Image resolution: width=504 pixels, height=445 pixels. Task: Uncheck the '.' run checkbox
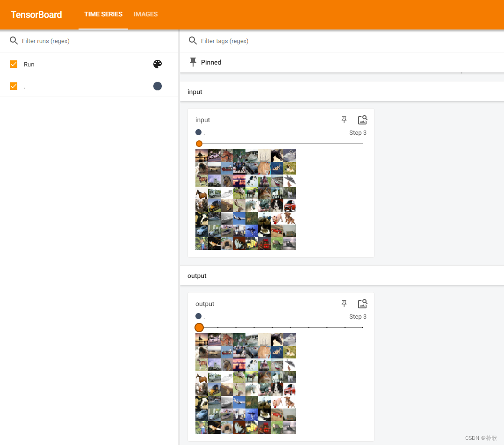point(14,86)
